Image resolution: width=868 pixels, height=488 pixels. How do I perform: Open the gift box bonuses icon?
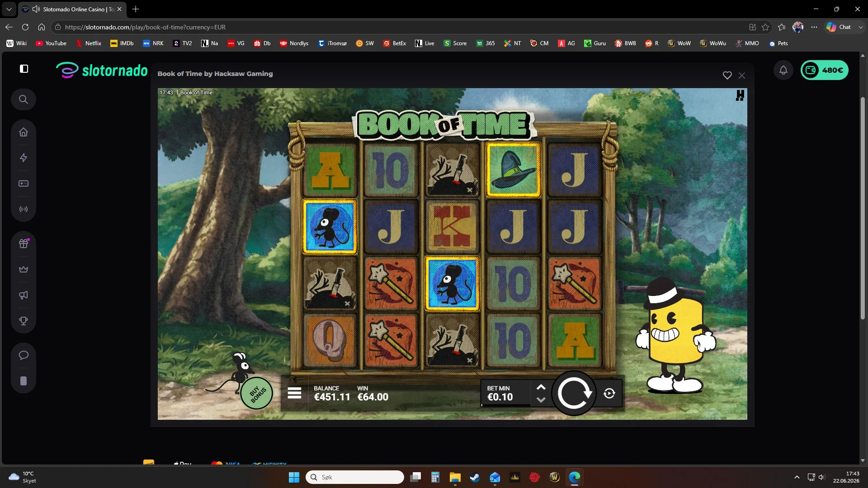coord(24,244)
